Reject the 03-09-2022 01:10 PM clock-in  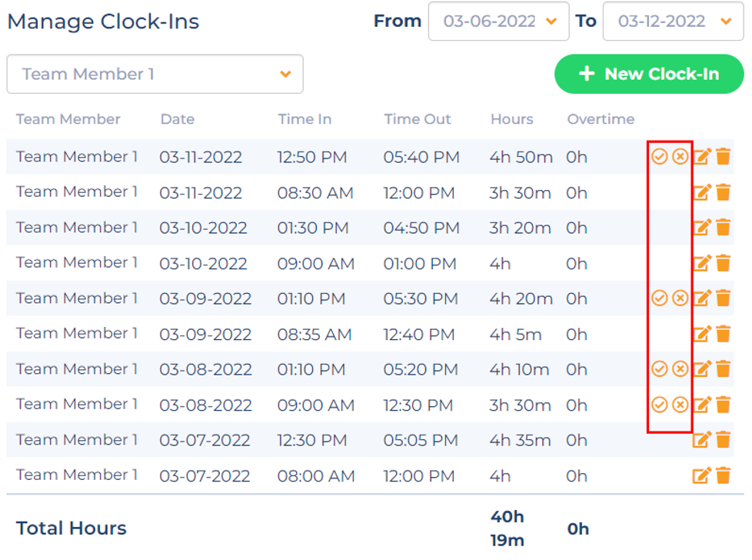680,298
